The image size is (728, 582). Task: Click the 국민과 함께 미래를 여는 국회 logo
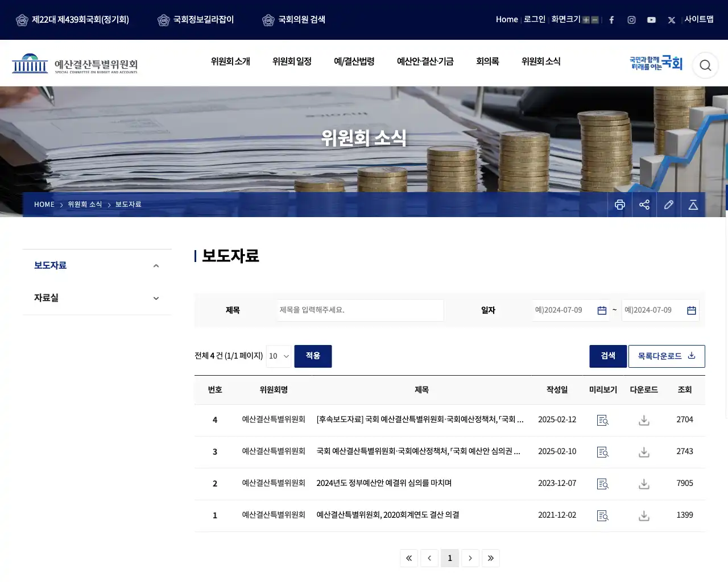[x=656, y=63]
